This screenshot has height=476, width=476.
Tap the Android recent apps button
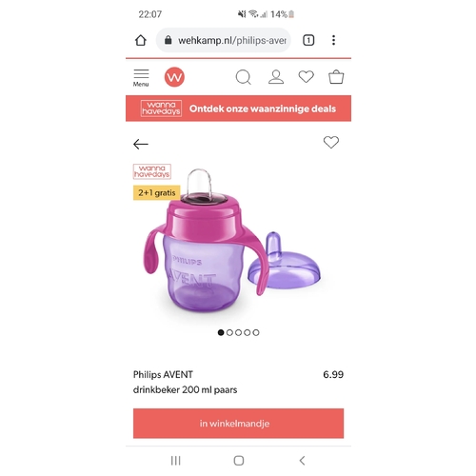coord(175,461)
